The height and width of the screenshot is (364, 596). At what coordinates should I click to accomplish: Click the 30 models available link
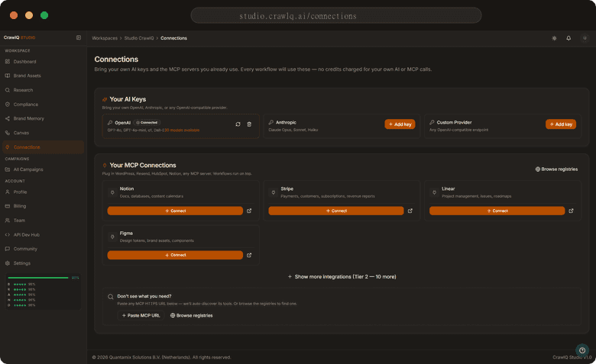(181, 130)
